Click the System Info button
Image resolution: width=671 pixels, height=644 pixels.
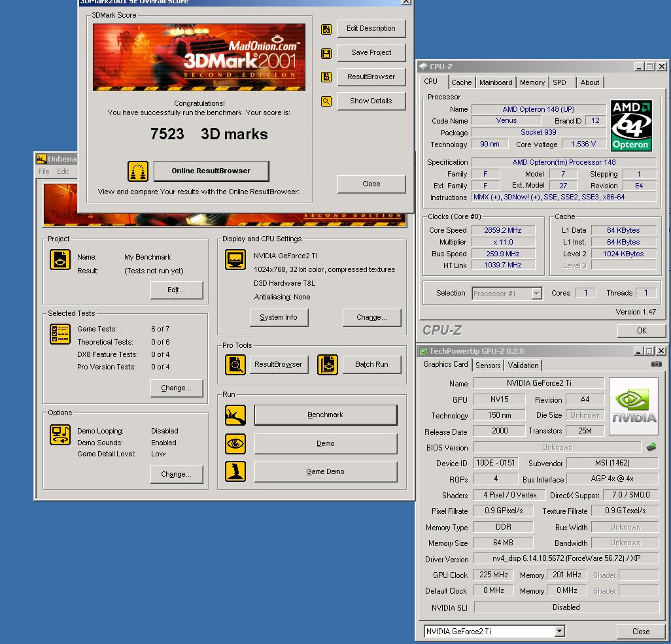[279, 317]
